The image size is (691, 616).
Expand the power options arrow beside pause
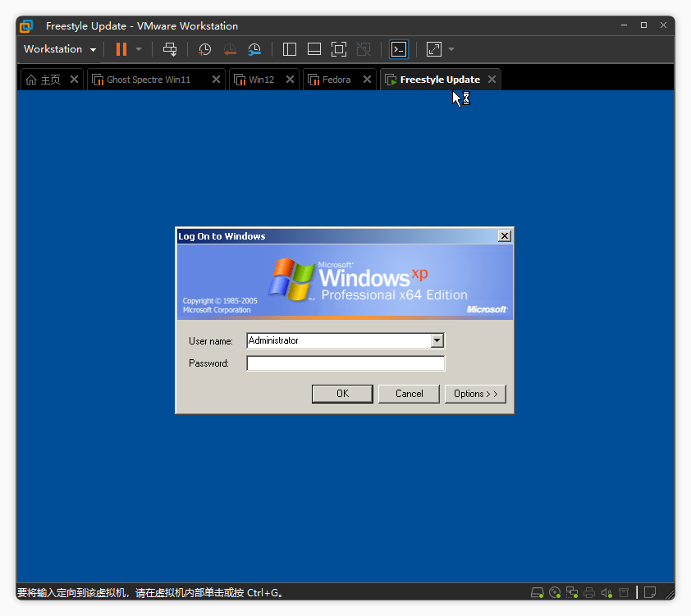click(139, 49)
